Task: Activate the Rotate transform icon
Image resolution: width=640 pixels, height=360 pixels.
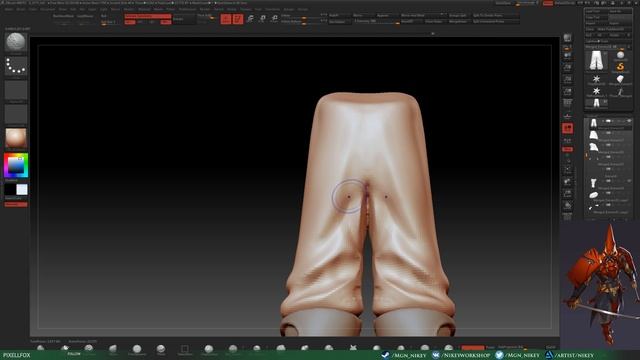Action: [x=275, y=19]
